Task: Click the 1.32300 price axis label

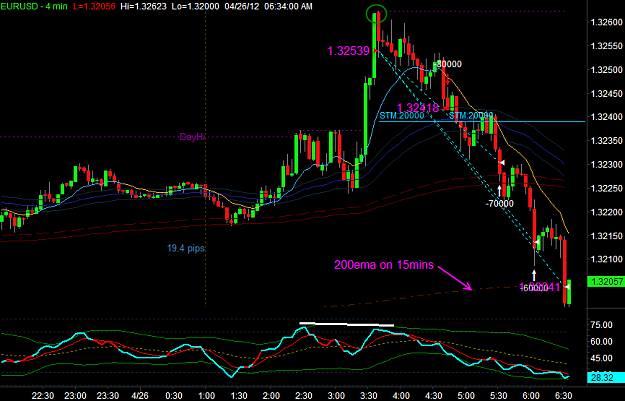Action: click(x=607, y=164)
